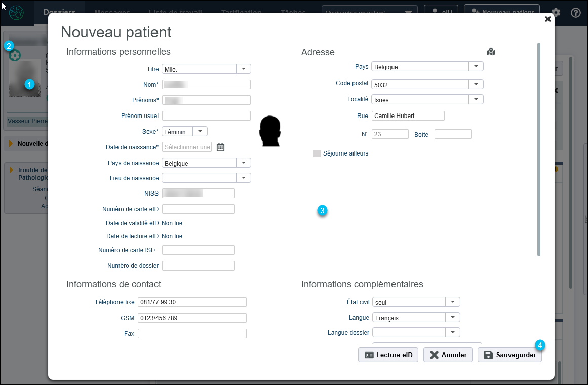Click the Numéro de carte ISI+ field
Image resolution: width=588 pixels, height=385 pixels.
[x=199, y=250]
